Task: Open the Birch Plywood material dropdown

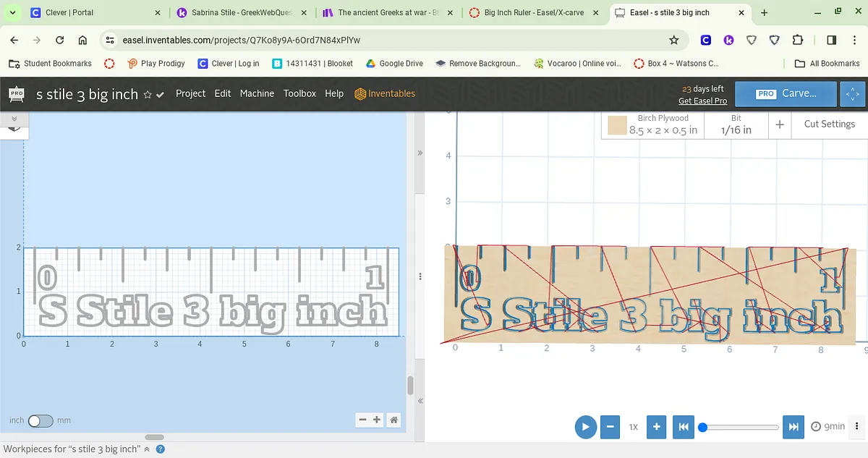Action: [653, 124]
